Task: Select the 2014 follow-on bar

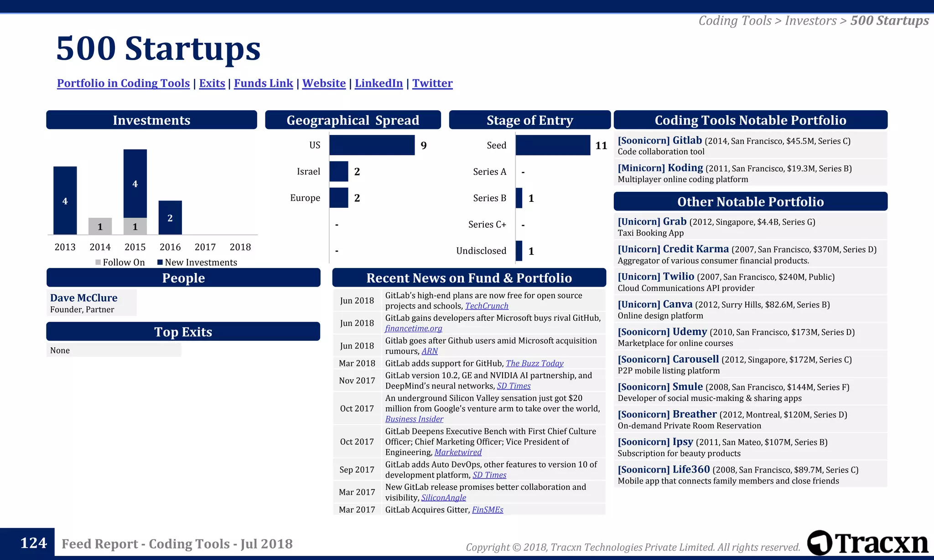Action: point(100,226)
